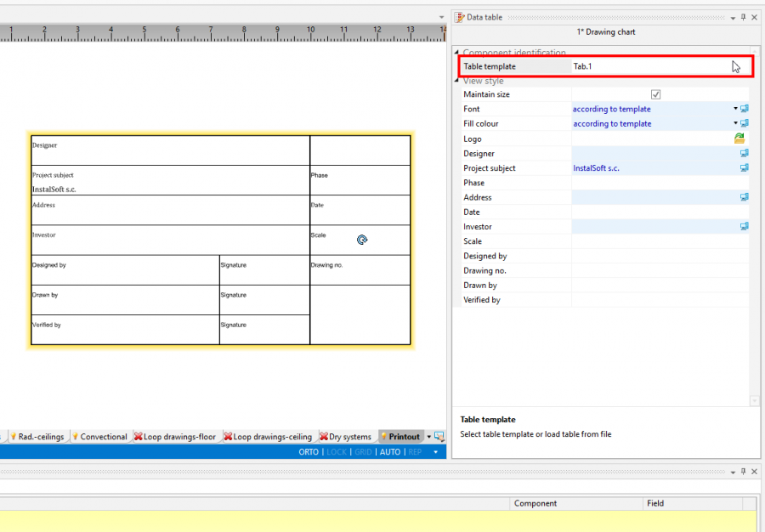This screenshot has width=765, height=532.
Task: Open the status bar options arrow
Action: [436, 452]
